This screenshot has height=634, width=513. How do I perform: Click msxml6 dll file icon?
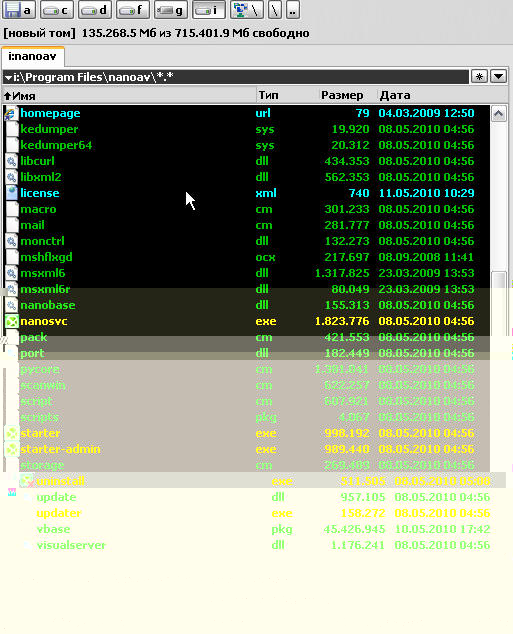click(11, 273)
